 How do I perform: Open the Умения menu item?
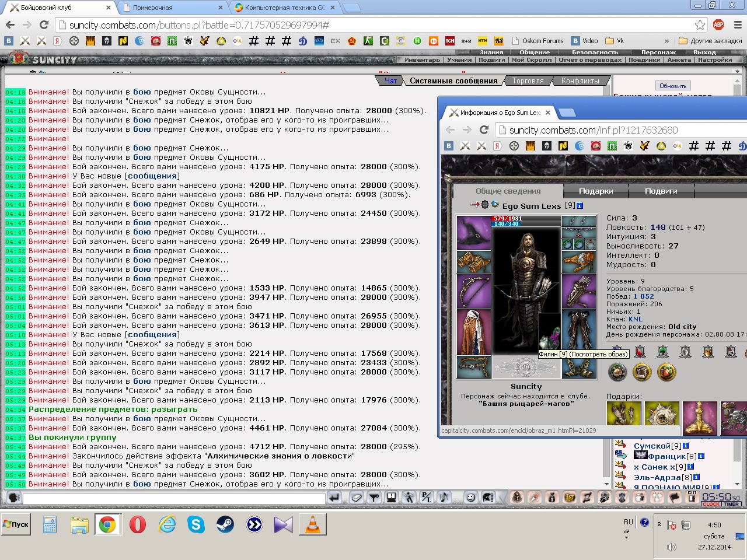459,60
